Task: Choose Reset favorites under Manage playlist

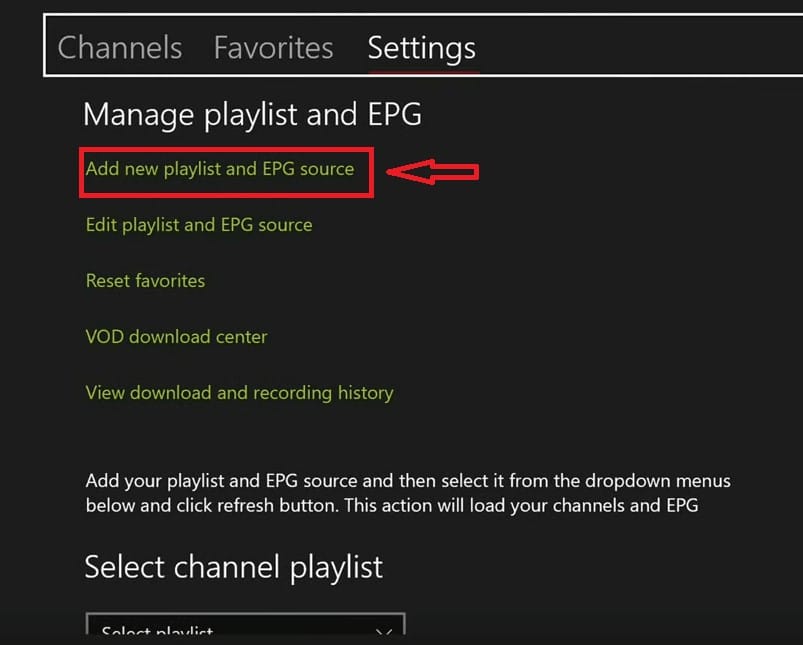Action: (x=145, y=281)
